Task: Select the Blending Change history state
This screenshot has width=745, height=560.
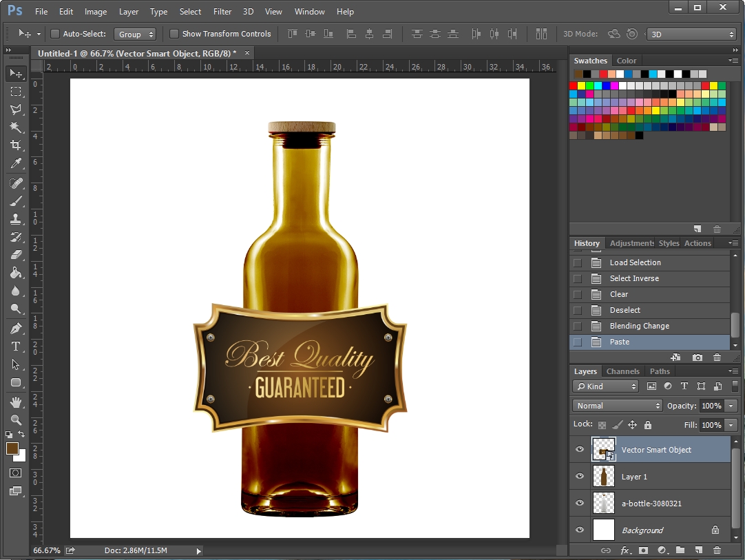Action: click(649, 326)
